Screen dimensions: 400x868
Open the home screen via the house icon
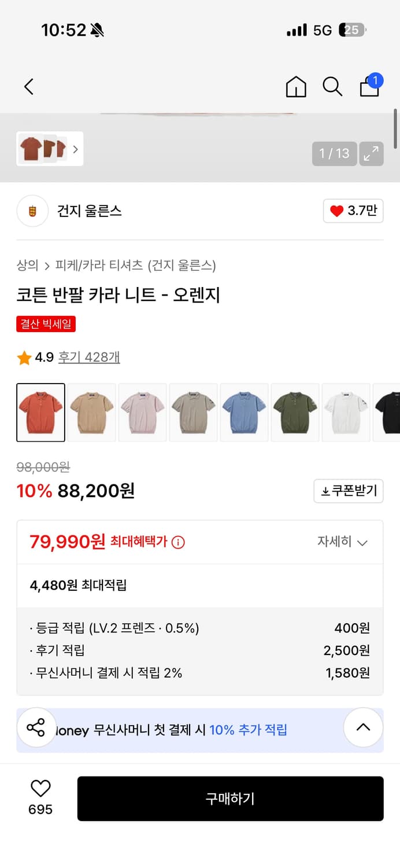[295, 86]
